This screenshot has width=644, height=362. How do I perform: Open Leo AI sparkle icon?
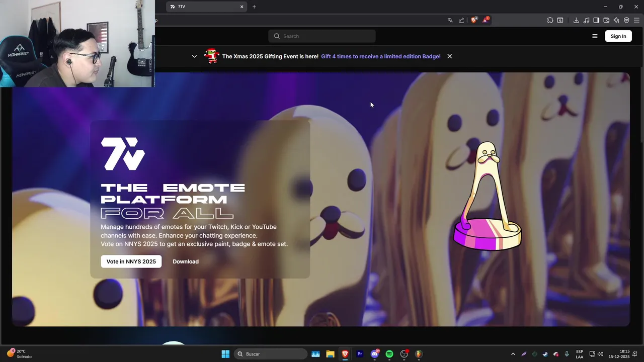pos(616,20)
